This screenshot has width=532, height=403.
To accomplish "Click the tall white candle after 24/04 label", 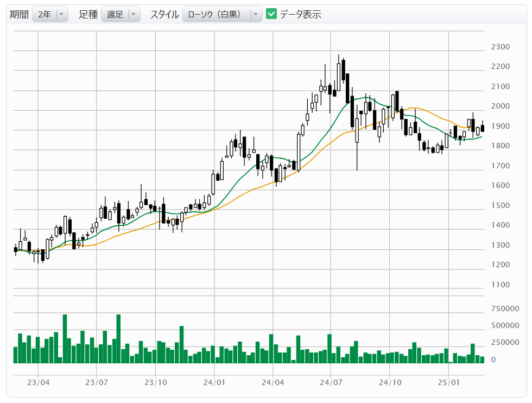I will point(299,152).
